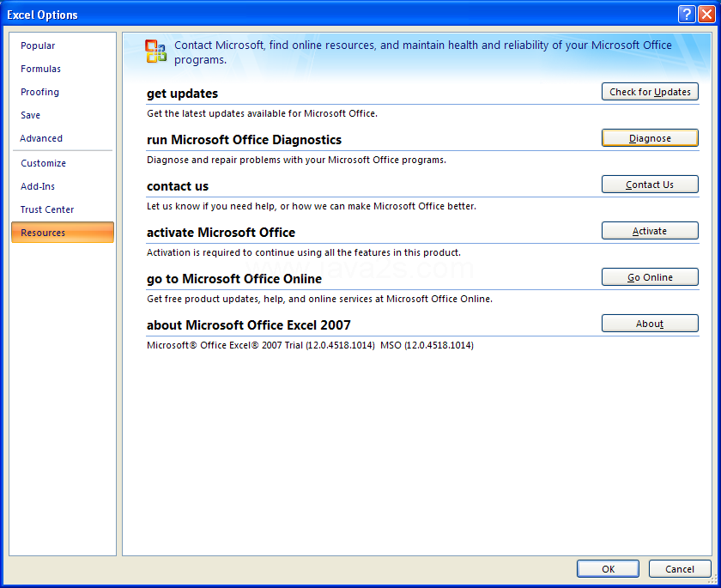Click 'Activation is required to continue' text
721x588 pixels.
304,252
